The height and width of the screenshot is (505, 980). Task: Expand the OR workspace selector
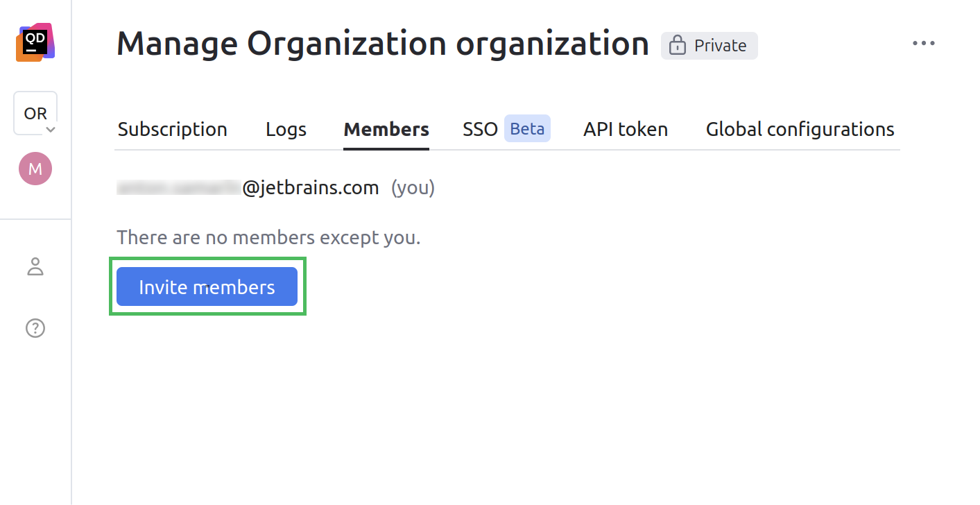35,112
